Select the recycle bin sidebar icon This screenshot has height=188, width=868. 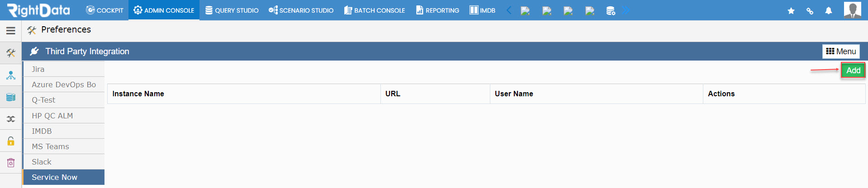tap(11, 163)
